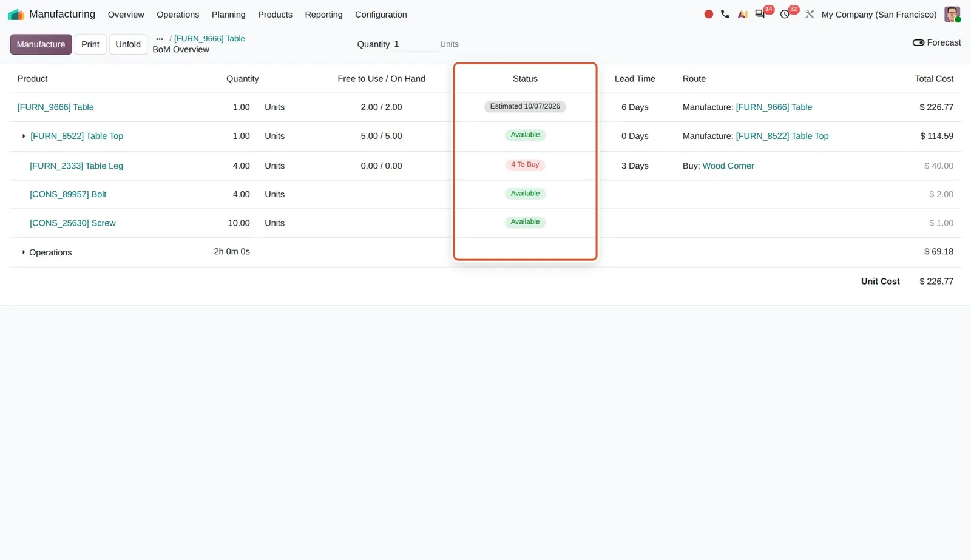The height and width of the screenshot is (560, 971).
Task: Click the Quantity input field
Action: tap(416, 44)
